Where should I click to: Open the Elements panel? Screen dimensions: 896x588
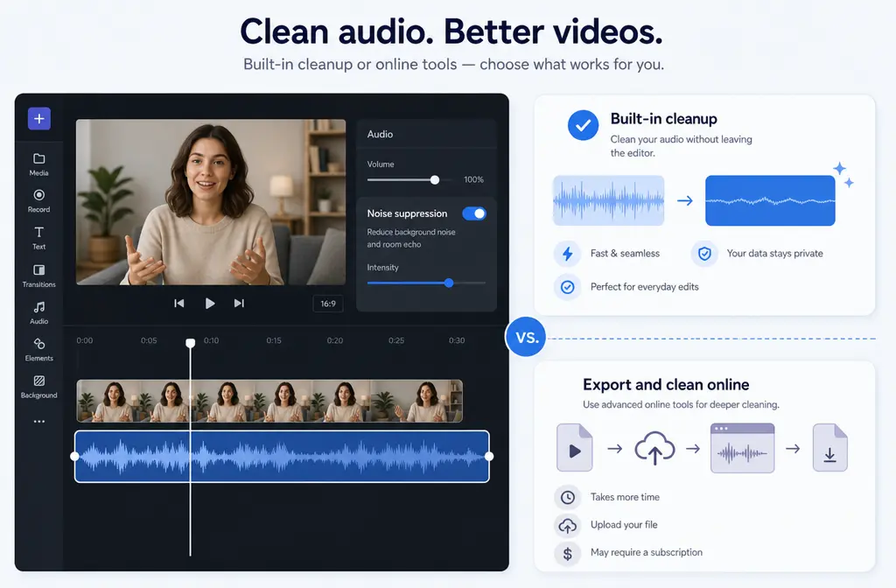(38, 350)
